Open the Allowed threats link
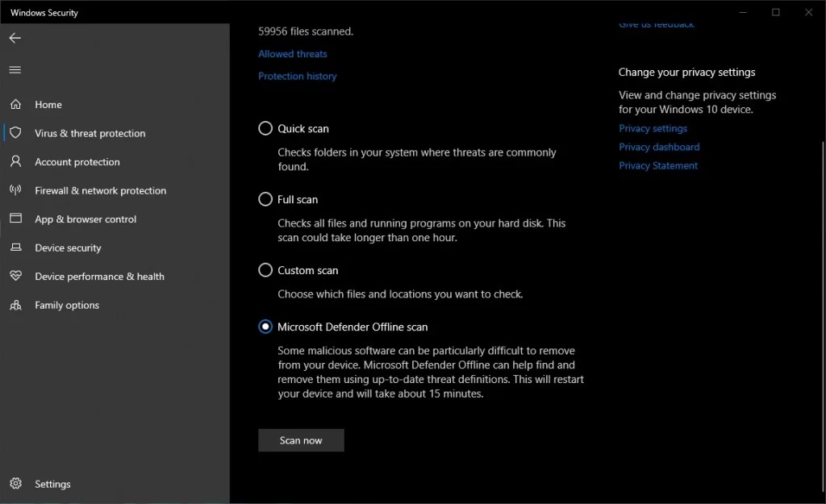This screenshot has height=504, width=826. pyautogui.click(x=292, y=53)
